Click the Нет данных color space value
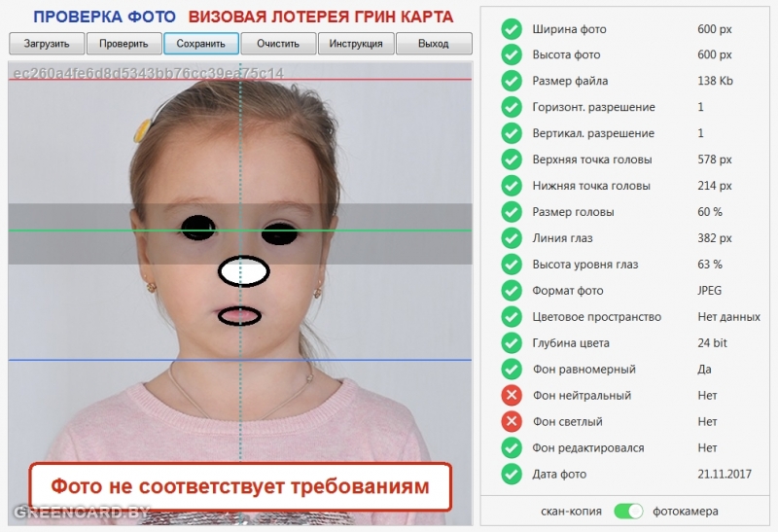 [x=728, y=317]
